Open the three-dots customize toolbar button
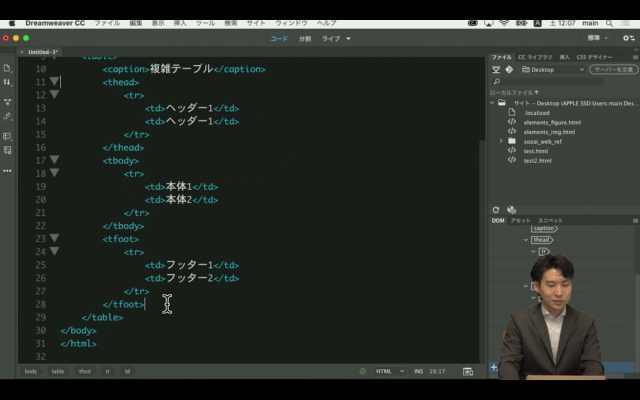This screenshot has height=400, width=640. tap(7, 171)
